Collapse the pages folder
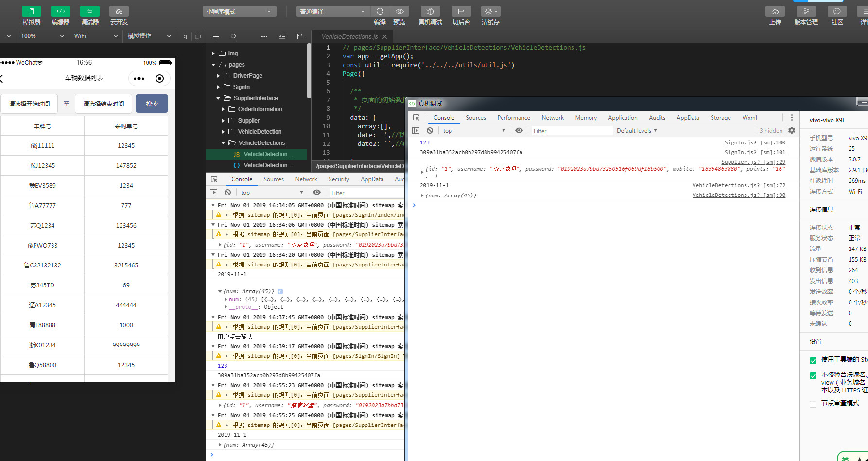The width and height of the screenshot is (868, 461). coord(213,65)
